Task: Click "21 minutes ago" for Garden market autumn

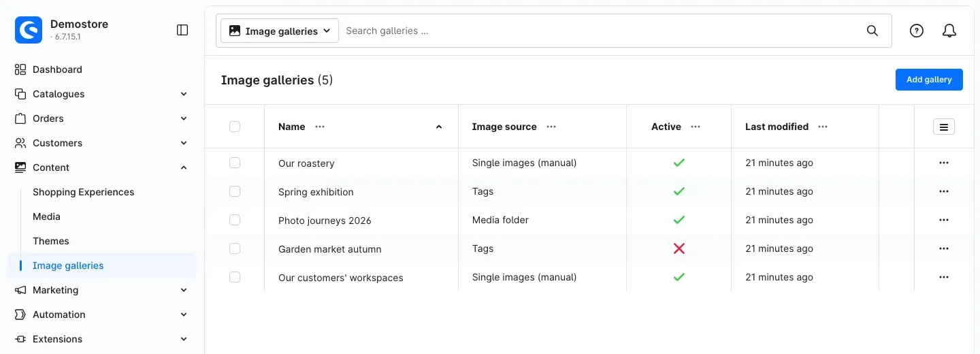Action: coord(779,248)
